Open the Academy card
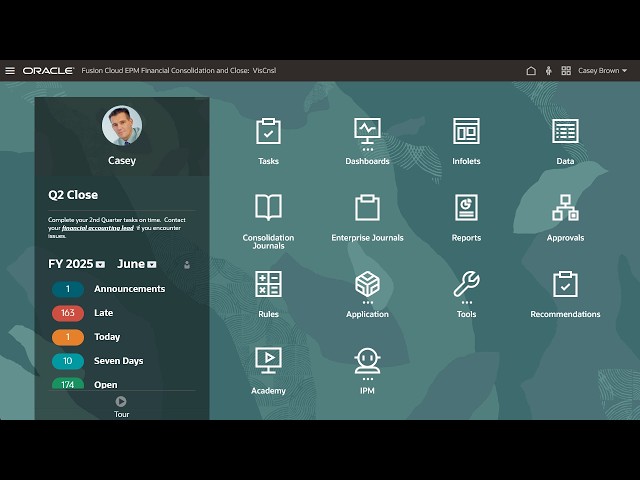The width and height of the screenshot is (640, 480). (268, 371)
